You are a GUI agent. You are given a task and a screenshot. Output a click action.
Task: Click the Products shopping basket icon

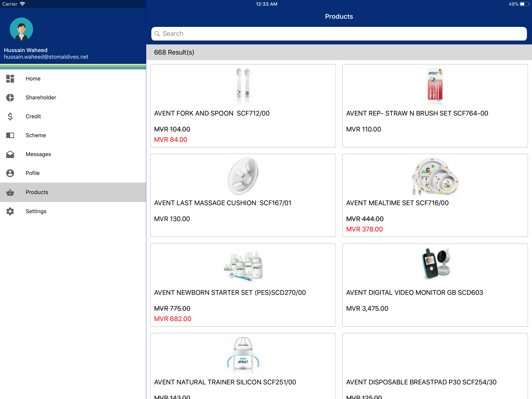(10, 192)
